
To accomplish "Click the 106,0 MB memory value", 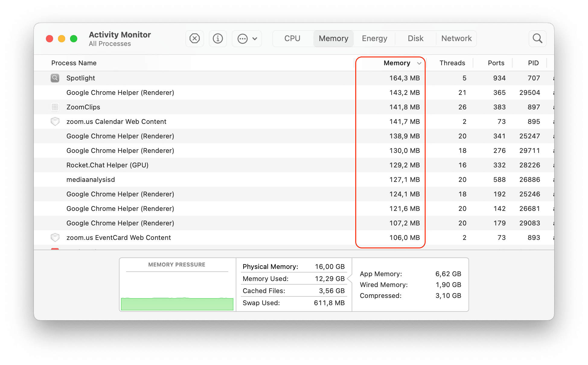I will point(404,237).
